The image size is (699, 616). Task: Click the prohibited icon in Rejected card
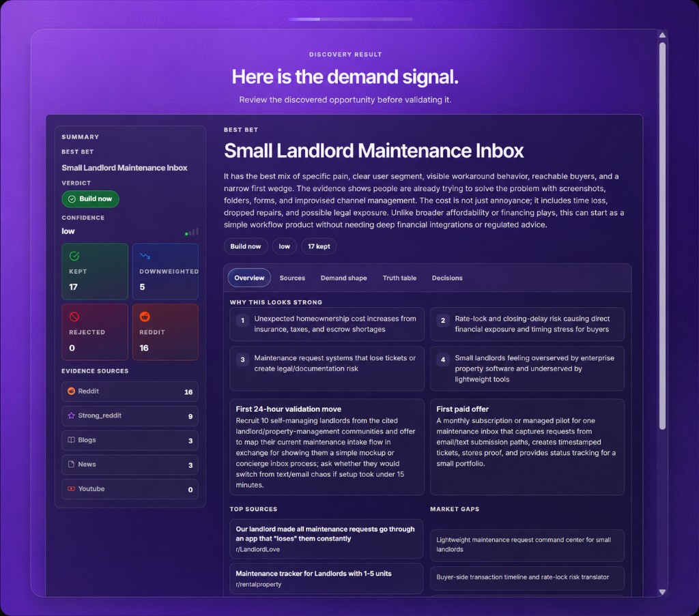tap(74, 317)
